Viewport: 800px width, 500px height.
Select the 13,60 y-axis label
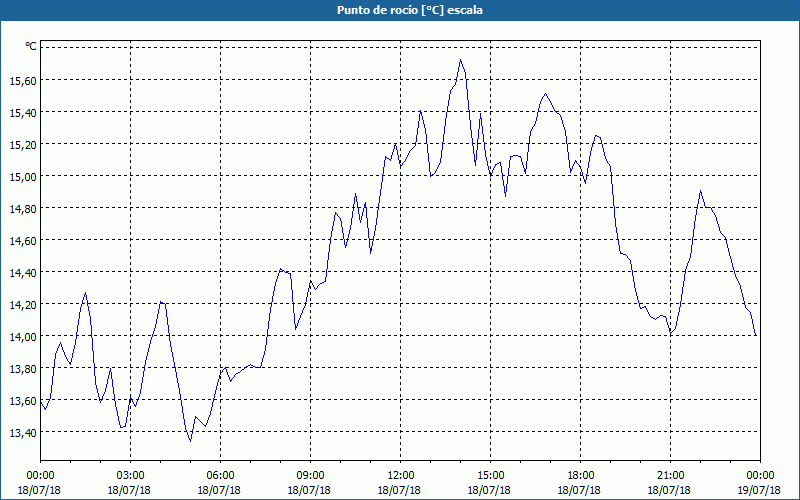tap(23, 401)
